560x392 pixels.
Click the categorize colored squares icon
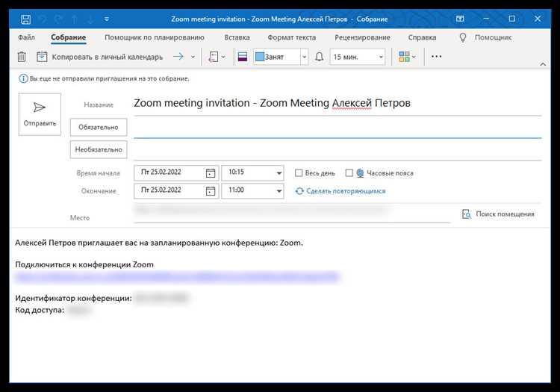[x=404, y=57]
